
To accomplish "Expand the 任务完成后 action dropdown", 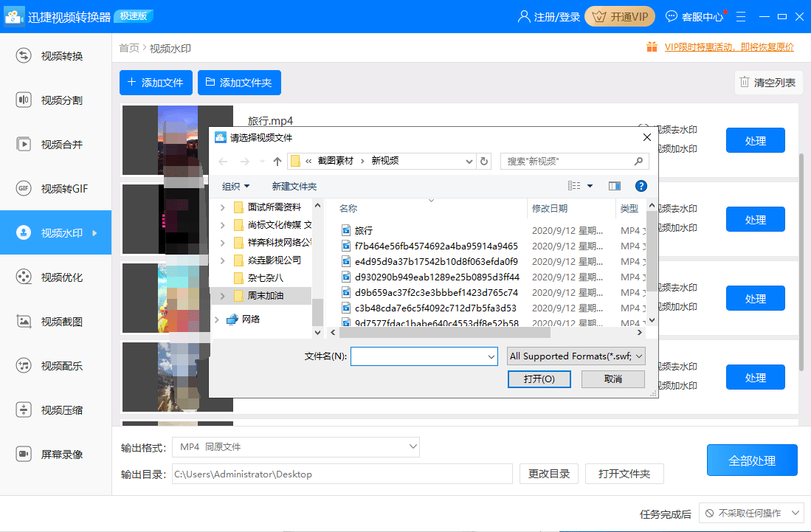I will pyautogui.click(x=751, y=513).
